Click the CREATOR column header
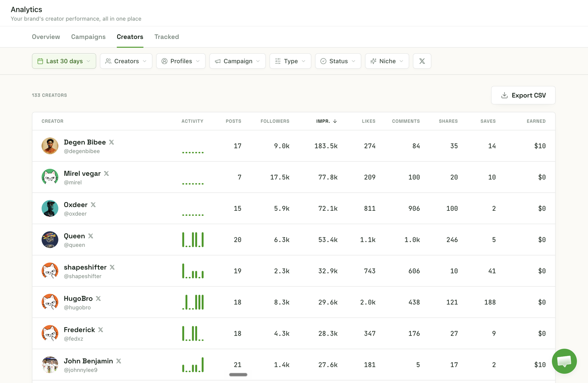The width and height of the screenshot is (588, 383). (53, 121)
